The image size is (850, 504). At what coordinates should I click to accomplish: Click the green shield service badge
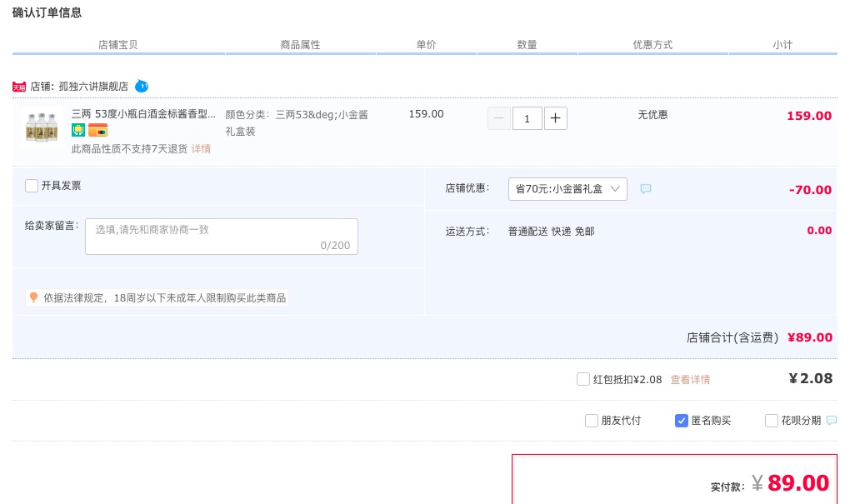tap(78, 130)
